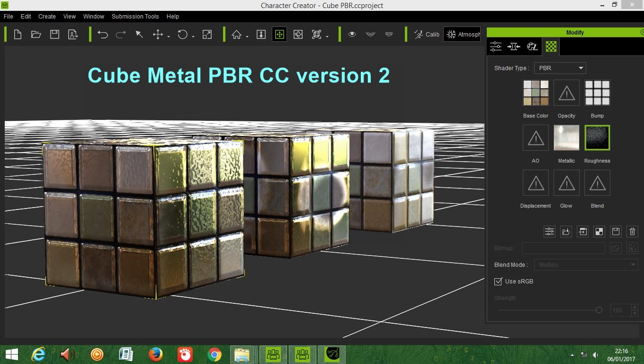Select the camera orbit tool

click(298, 34)
